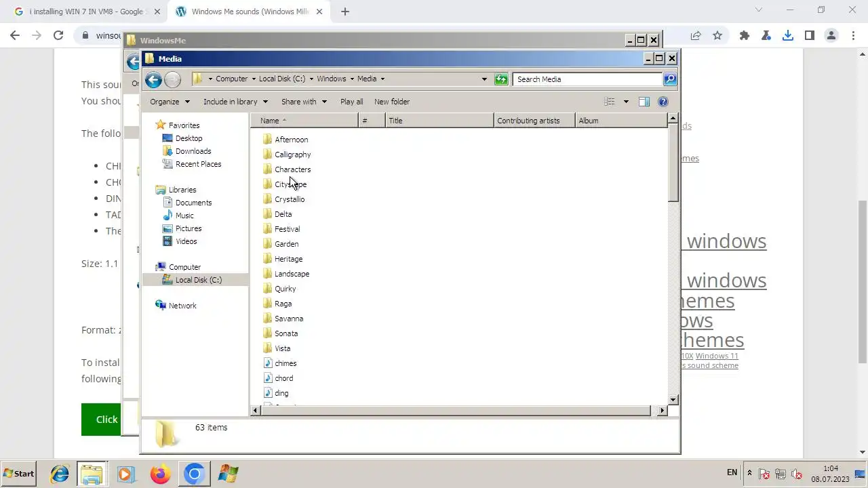Viewport: 868px width, 488px height.
Task: Expand the Windows breadcrumb arrow
Action: [x=351, y=79]
